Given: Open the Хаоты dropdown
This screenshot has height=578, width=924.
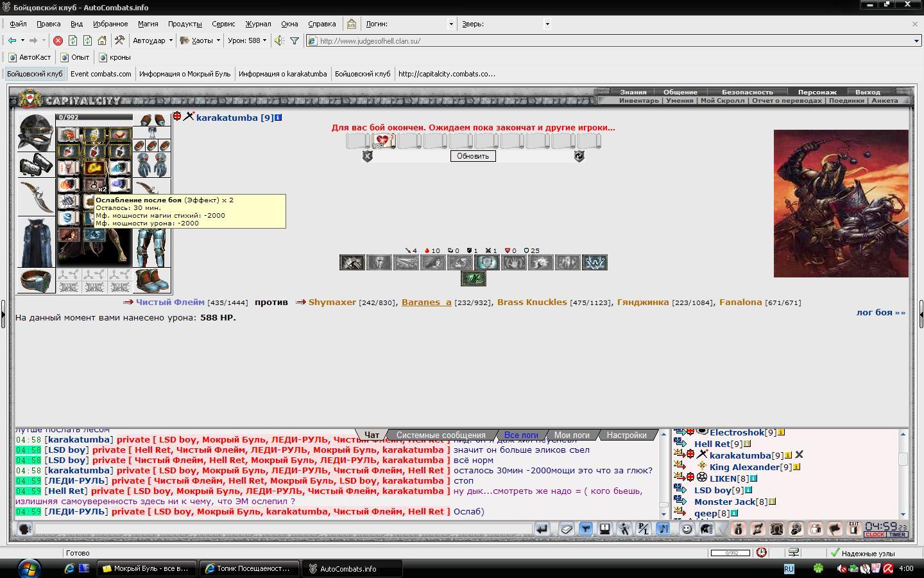Looking at the screenshot, I should point(200,40).
